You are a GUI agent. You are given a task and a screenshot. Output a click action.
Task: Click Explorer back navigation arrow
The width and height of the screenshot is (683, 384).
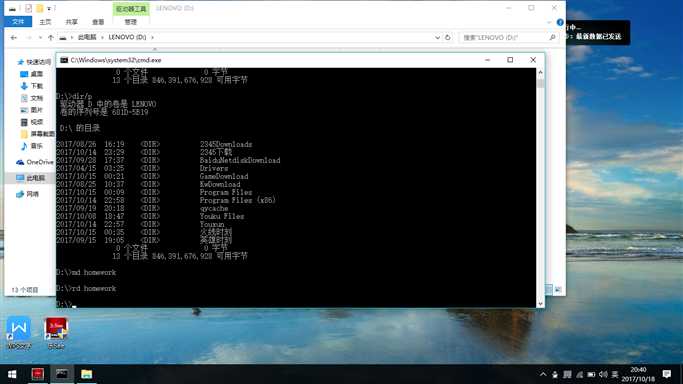pyautogui.click(x=14, y=38)
